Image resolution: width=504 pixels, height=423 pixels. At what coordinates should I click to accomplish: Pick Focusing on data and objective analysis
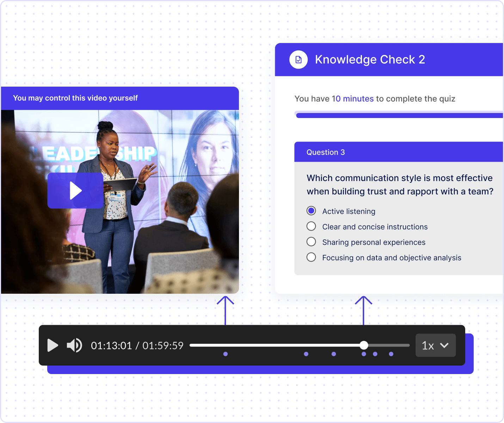311,257
